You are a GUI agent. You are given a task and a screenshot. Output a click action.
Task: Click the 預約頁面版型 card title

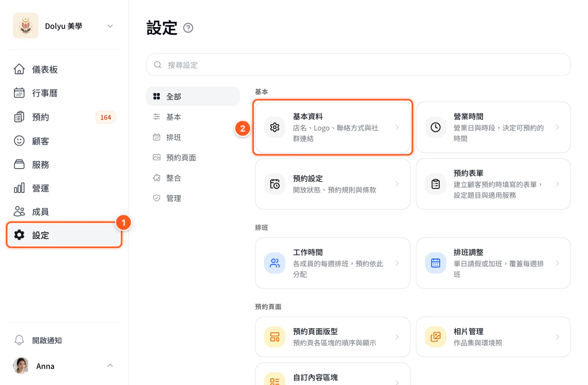click(315, 331)
